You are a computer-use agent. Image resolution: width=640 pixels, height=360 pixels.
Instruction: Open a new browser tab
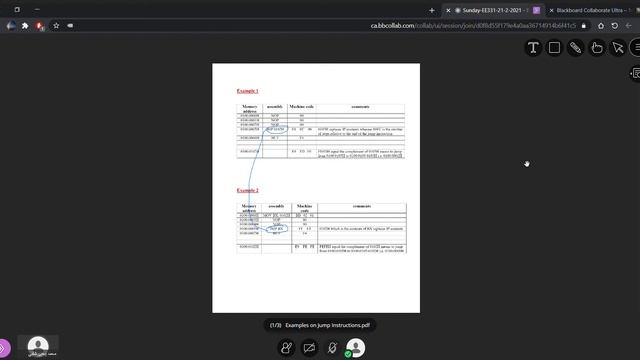pyautogui.click(x=432, y=10)
